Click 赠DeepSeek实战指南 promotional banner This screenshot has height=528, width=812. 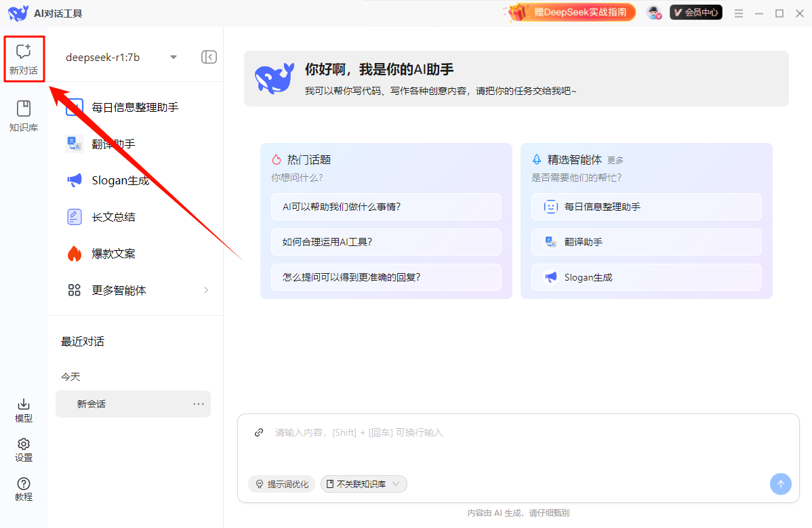click(571, 12)
